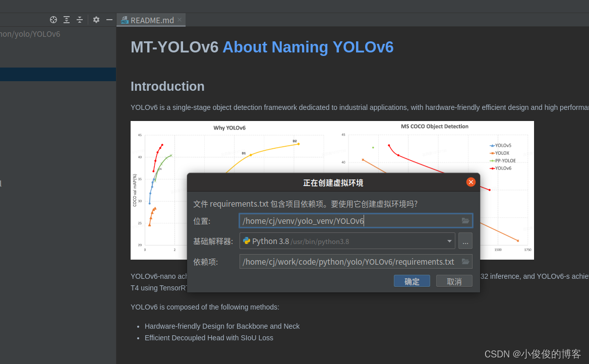Viewport: 589px width, 364px height.
Task: Close the 正在创建虚拟环境 dialog
Action: tap(471, 182)
